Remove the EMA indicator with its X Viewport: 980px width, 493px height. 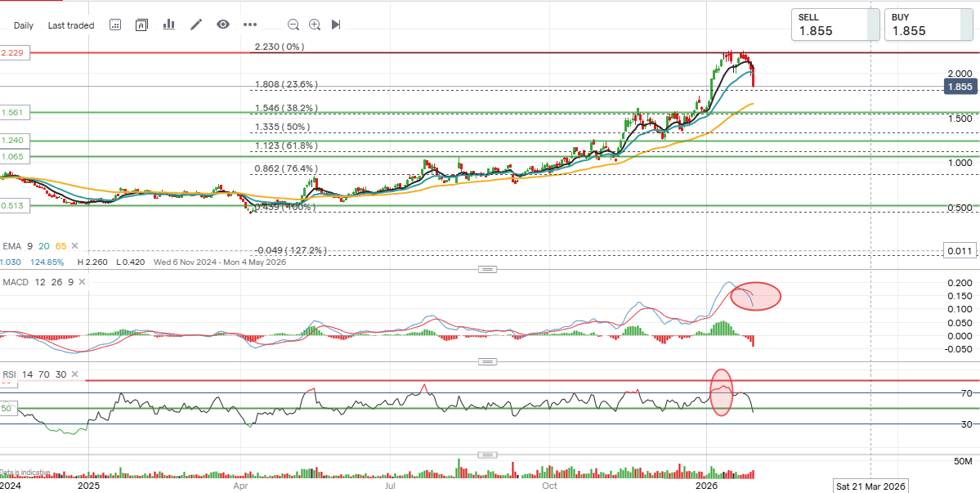[x=75, y=245]
